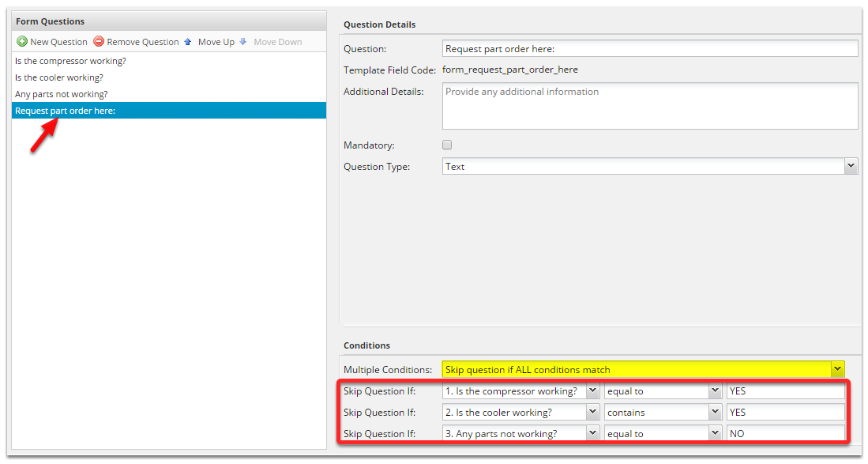Open the '1. Is the compressor working?' condition dropdown
The height and width of the screenshot is (464, 868).
point(593,390)
